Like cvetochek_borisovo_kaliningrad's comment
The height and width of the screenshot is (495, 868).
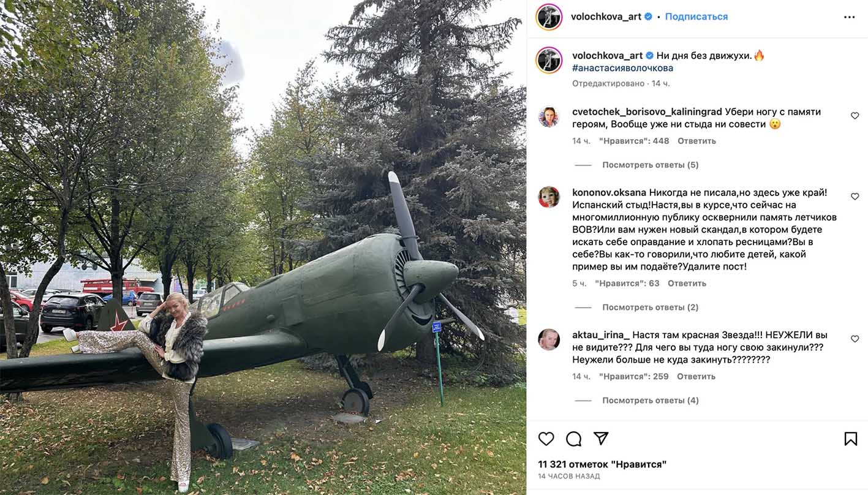click(855, 116)
